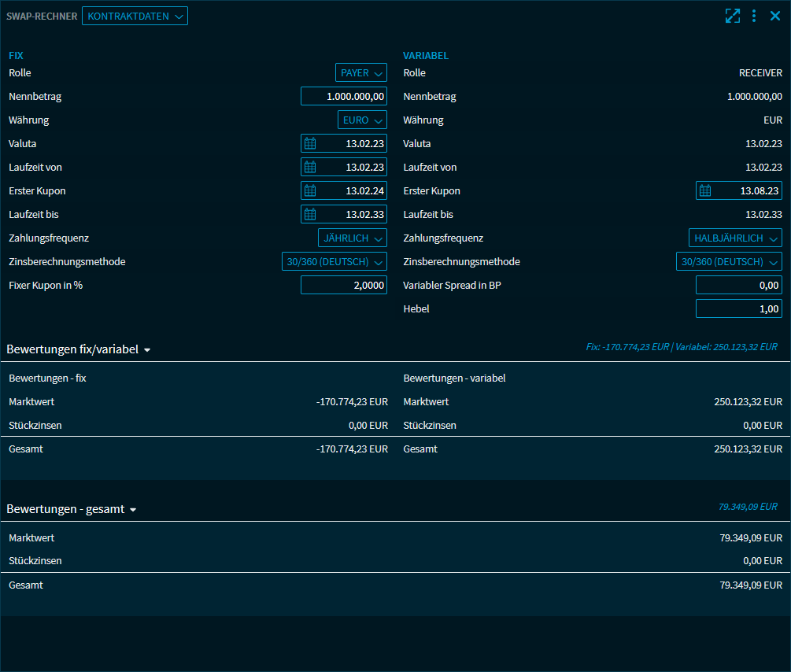Viewport: 791px width, 672px height.
Task: Open calendar for fixed Erster Kupon
Action: pyautogui.click(x=310, y=191)
